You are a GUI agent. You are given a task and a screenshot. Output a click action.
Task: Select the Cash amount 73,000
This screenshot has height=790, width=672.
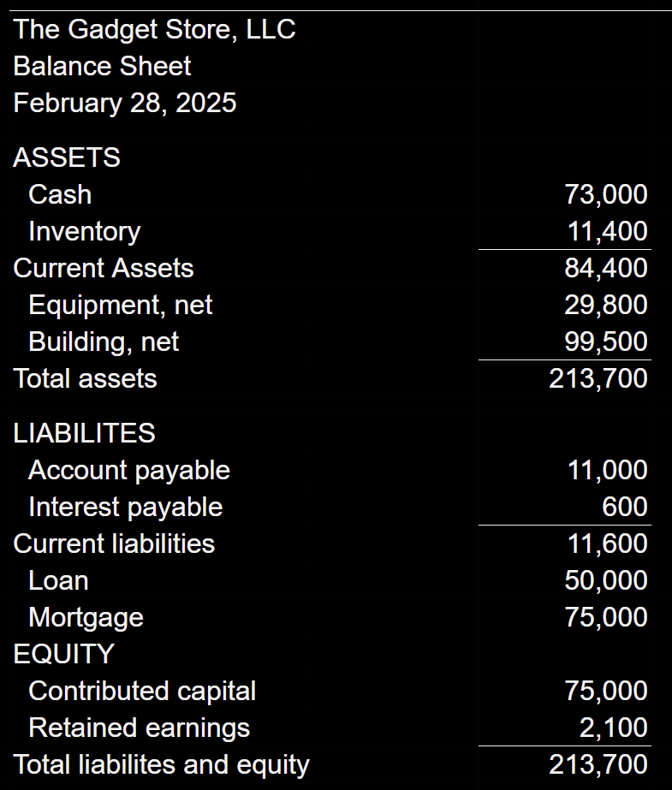[606, 194]
